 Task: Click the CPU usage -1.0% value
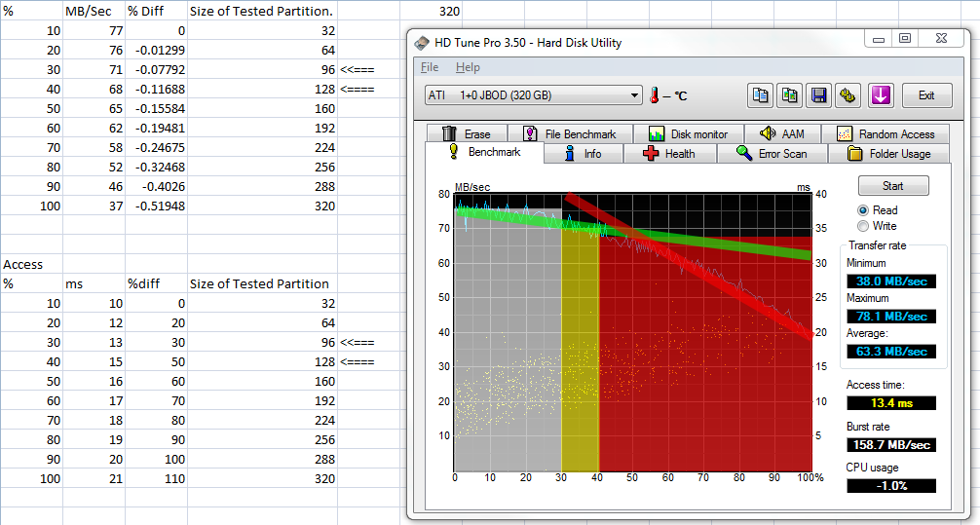(x=891, y=486)
